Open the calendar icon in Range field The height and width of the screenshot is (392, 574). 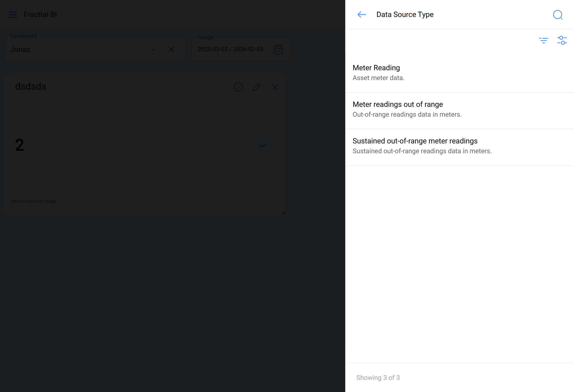click(278, 50)
